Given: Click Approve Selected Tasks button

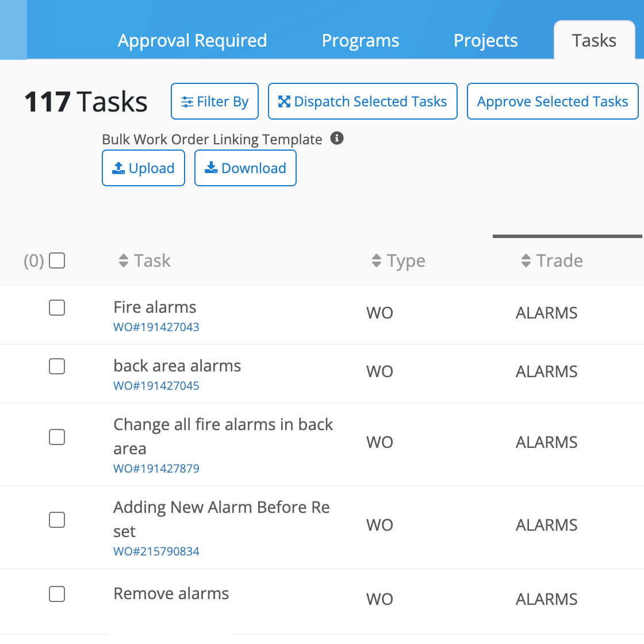Looking at the screenshot, I should coord(553,101).
